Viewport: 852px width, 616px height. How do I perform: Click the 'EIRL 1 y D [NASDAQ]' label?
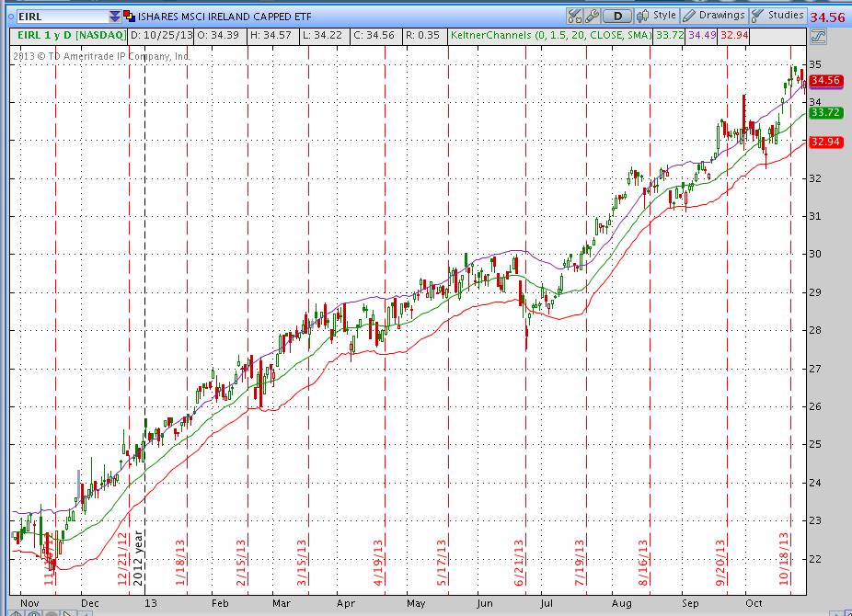[x=71, y=35]
